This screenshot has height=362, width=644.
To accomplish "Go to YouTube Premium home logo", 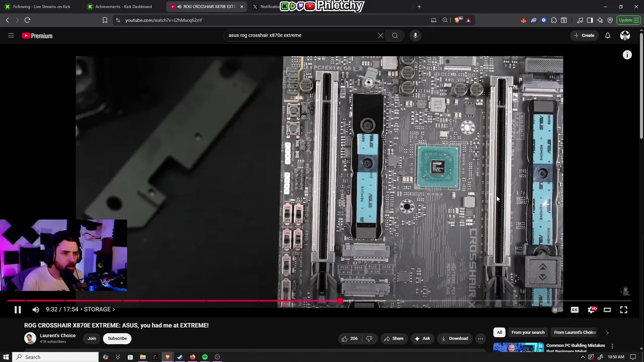I will 37,36.
